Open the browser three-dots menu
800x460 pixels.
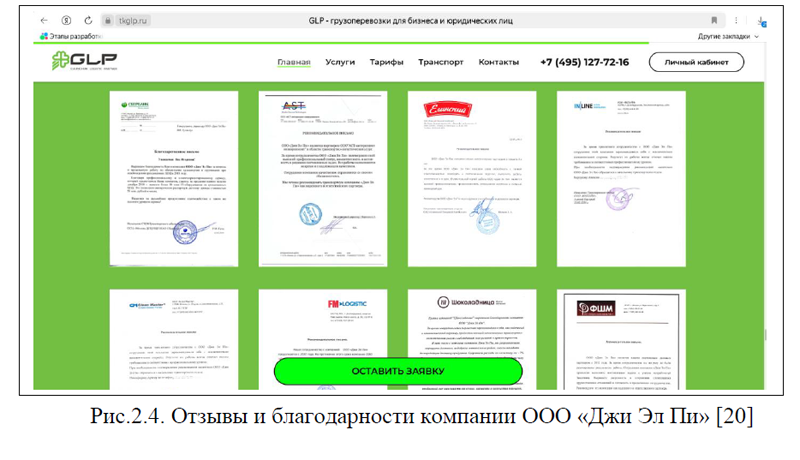click(x=736, y=20)
